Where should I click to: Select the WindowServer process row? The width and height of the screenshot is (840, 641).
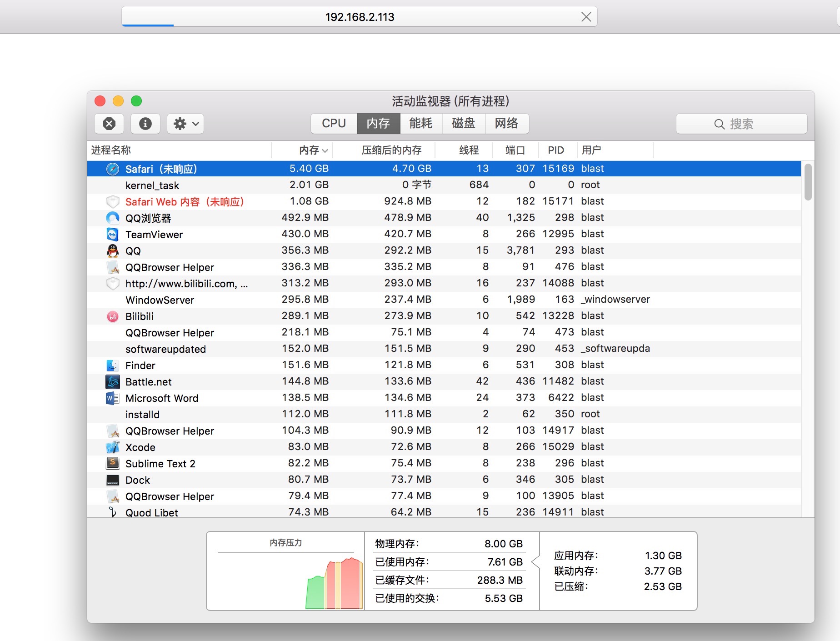click(444, 300)
